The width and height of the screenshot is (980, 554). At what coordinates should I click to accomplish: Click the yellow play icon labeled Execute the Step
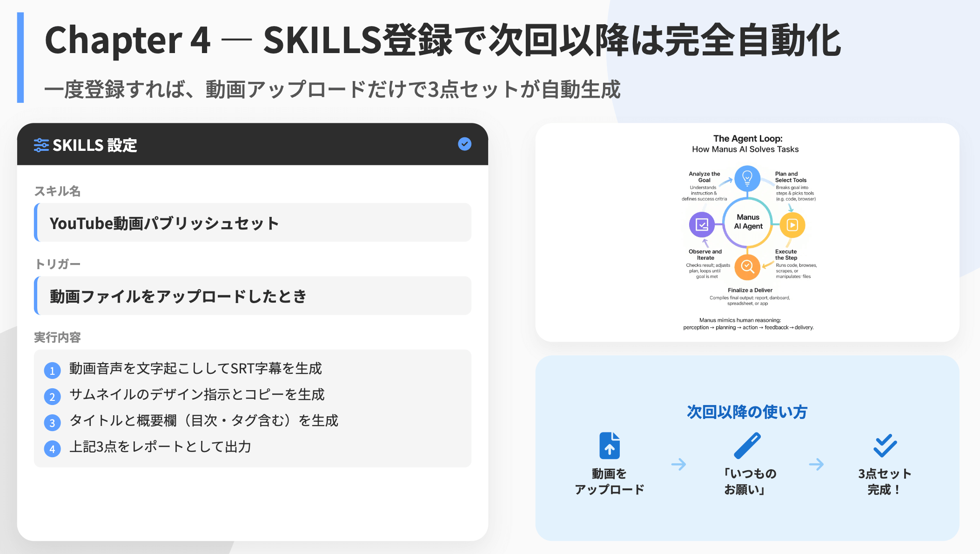(792, 225)
